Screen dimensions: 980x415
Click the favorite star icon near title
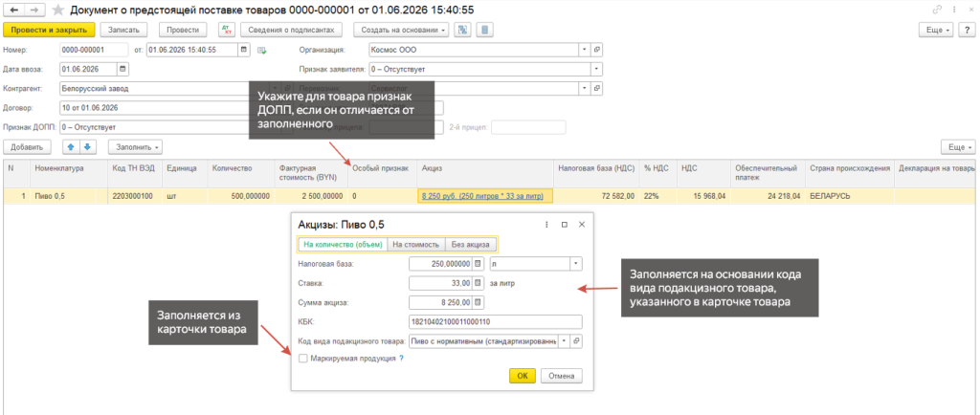click(x=58, y=10)
